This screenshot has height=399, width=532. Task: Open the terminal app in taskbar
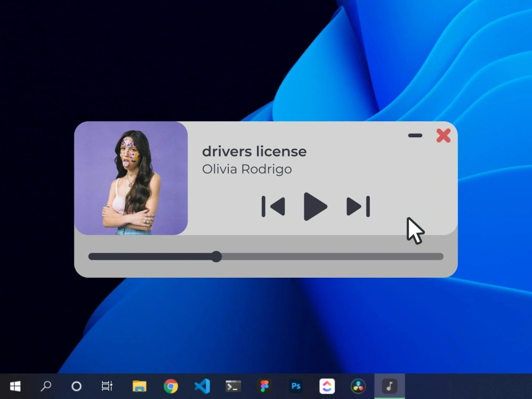(234, 386)
